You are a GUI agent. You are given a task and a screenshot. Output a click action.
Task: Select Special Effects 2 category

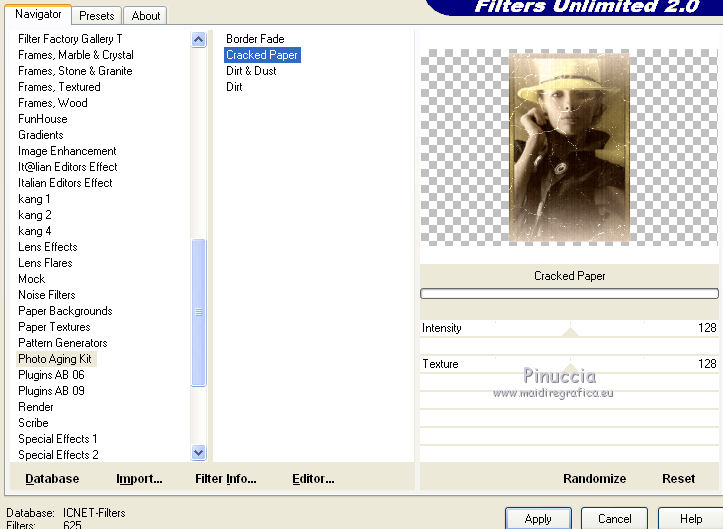pyautogui.click(x=58, y=455)
